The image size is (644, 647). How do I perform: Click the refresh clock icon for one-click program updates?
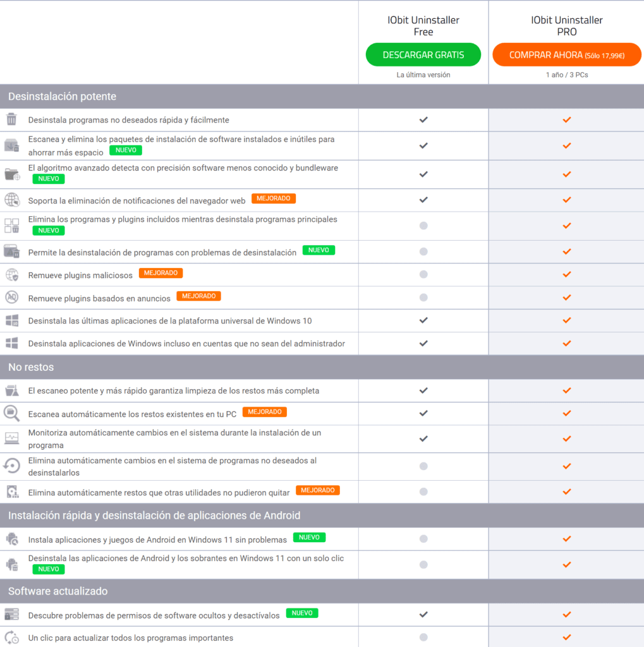tap(12, 637)
